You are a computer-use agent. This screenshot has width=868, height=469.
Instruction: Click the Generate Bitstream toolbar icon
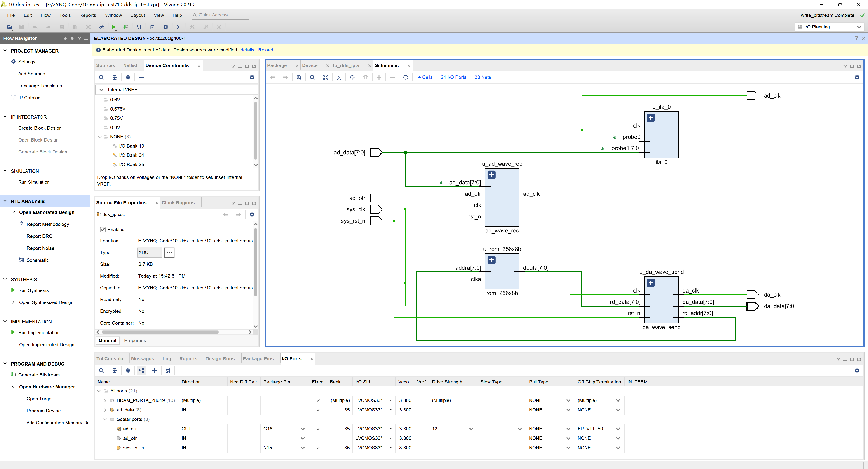click(x=126, y=27)
